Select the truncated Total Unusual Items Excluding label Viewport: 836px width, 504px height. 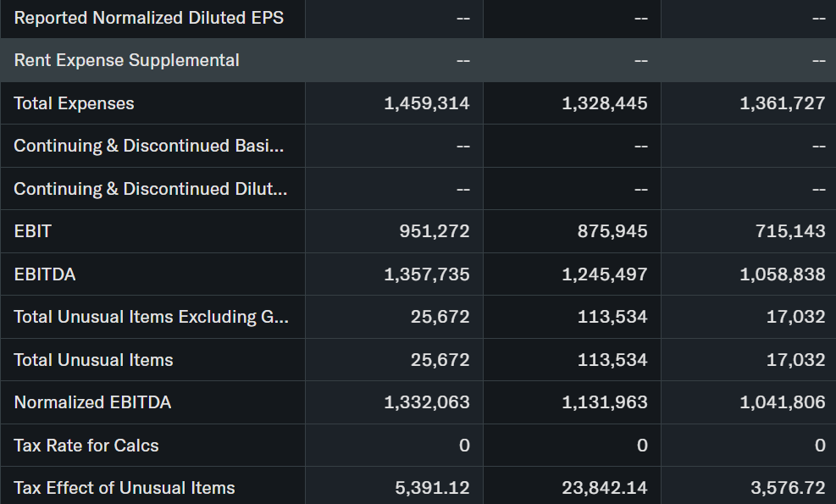(x=151, y=317)
